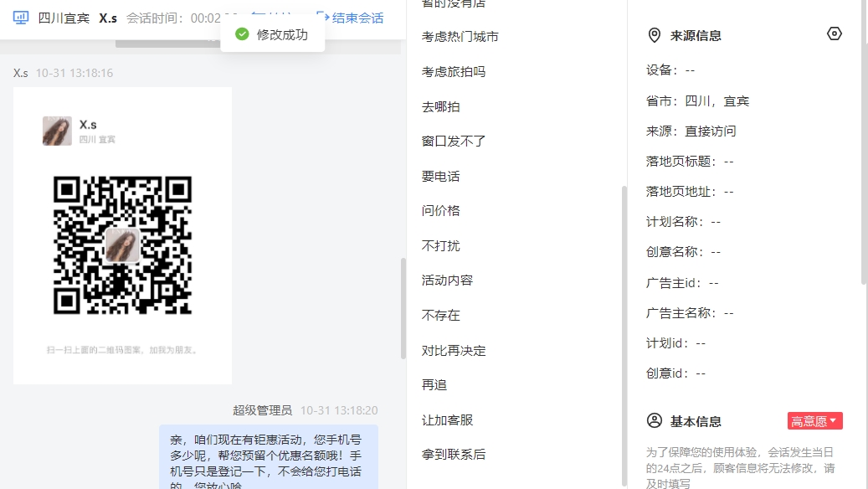Select quick reply 活动内容
868x489 pixels.
pos(447,281)
